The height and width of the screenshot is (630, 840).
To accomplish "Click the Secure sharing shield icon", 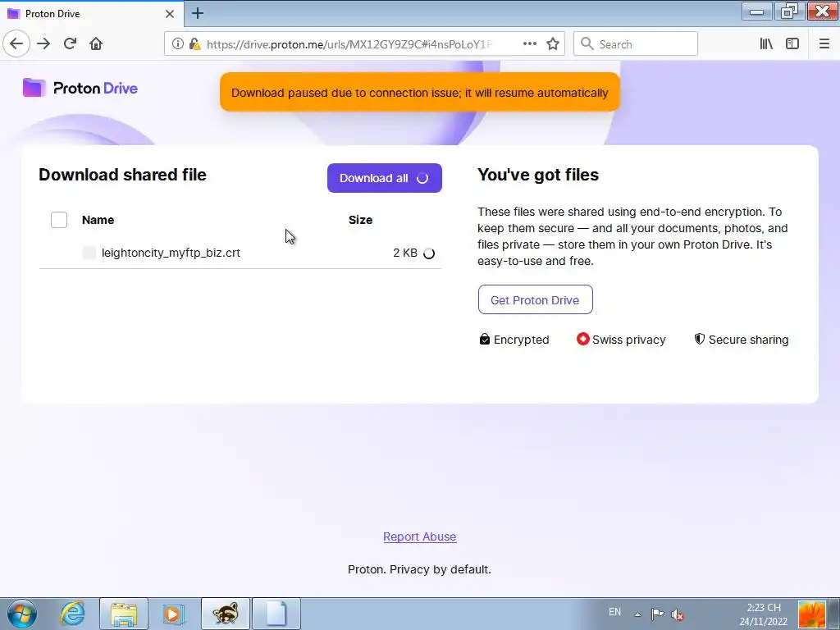I will pos(699,339).
